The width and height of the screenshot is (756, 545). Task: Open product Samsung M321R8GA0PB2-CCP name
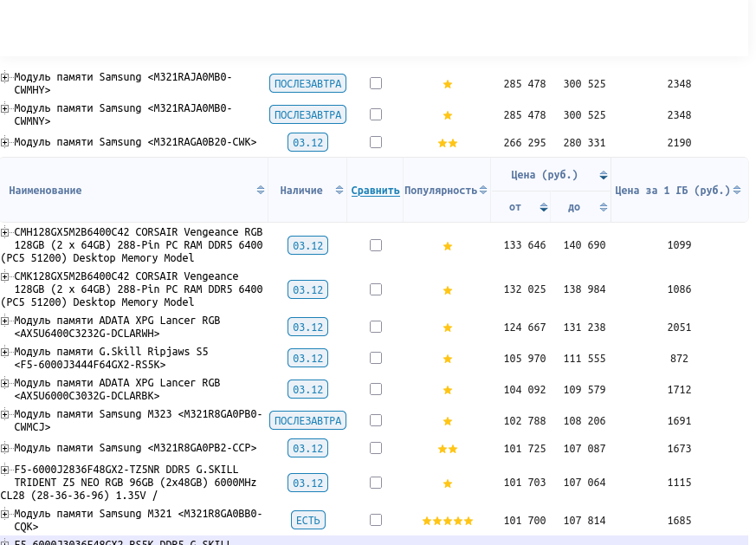point(135,448)
